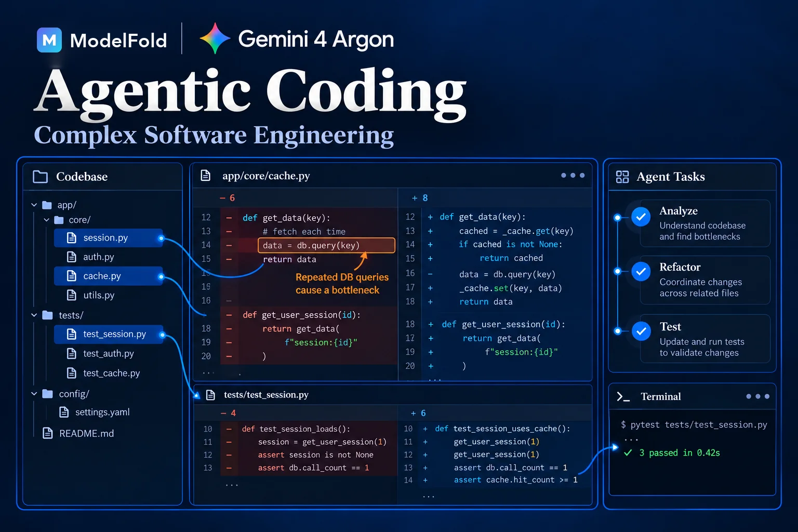Click the auth.py file icon
The width and height of the screenshot is (798, 532).
(72, 257)
